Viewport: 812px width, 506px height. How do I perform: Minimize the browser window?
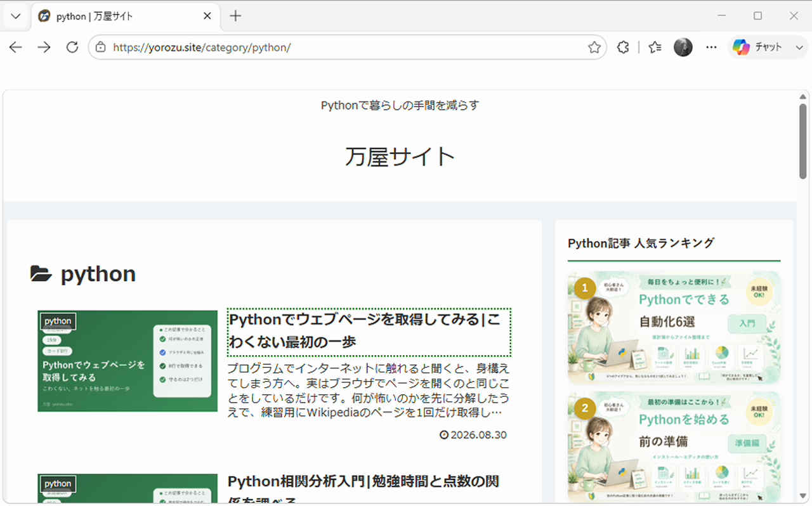[x=722, y=16]
